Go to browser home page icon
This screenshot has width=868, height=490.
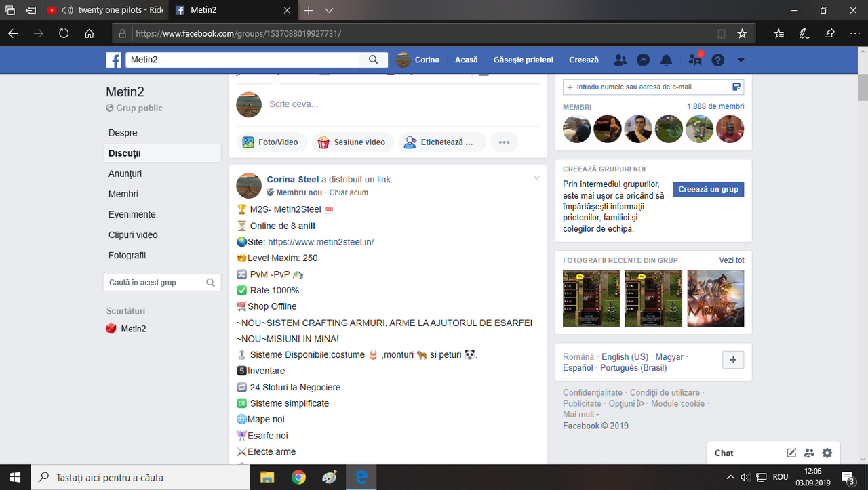click(90, 33)
